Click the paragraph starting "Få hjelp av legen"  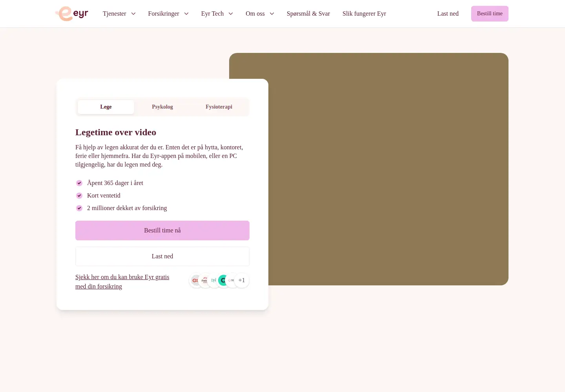pyautogui.click(x=159, y=156)
